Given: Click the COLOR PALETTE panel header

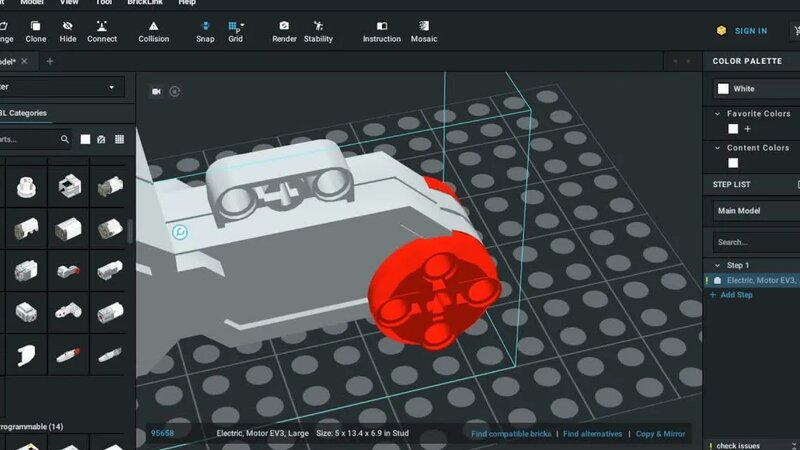Looking at the screenshot, I should (747, 61).
